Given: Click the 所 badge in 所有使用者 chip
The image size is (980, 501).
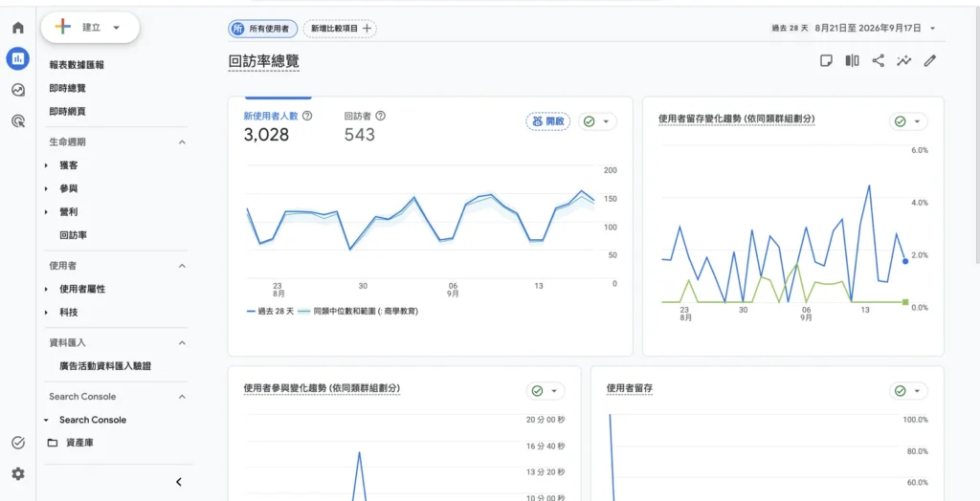Looking at the screenshot, I should [238, 28].
